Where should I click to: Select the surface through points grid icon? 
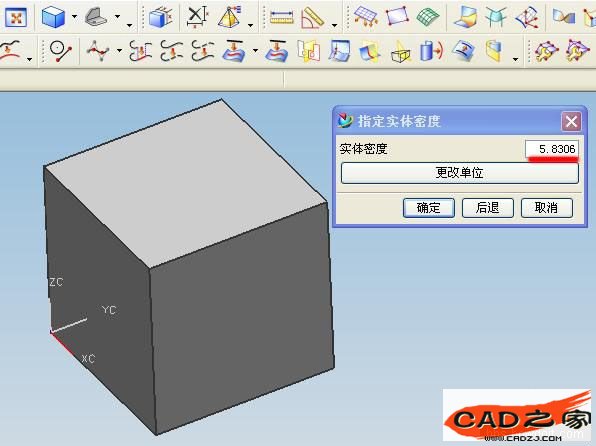click(365, 16)
